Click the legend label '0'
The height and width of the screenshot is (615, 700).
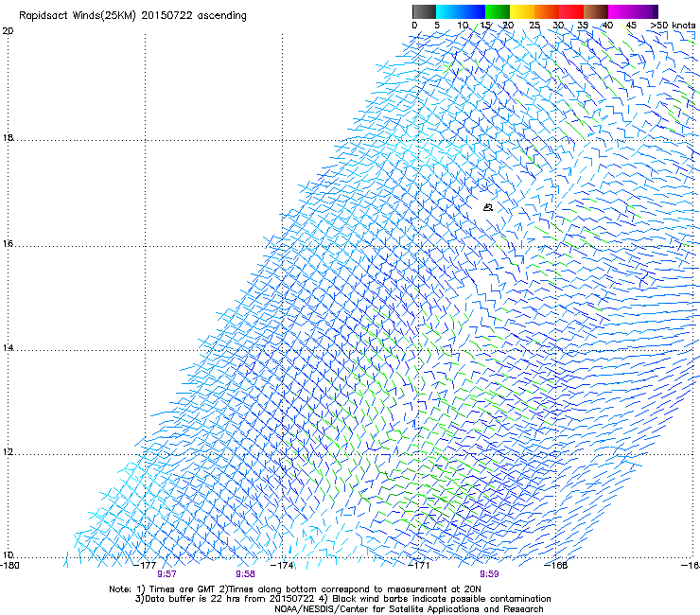(x=414, y=26)
